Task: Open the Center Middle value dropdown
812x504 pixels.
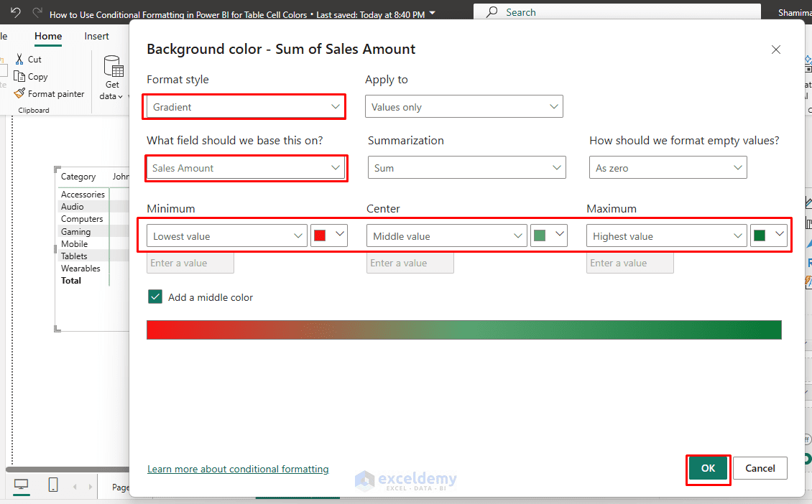Action: coord(447,236)
